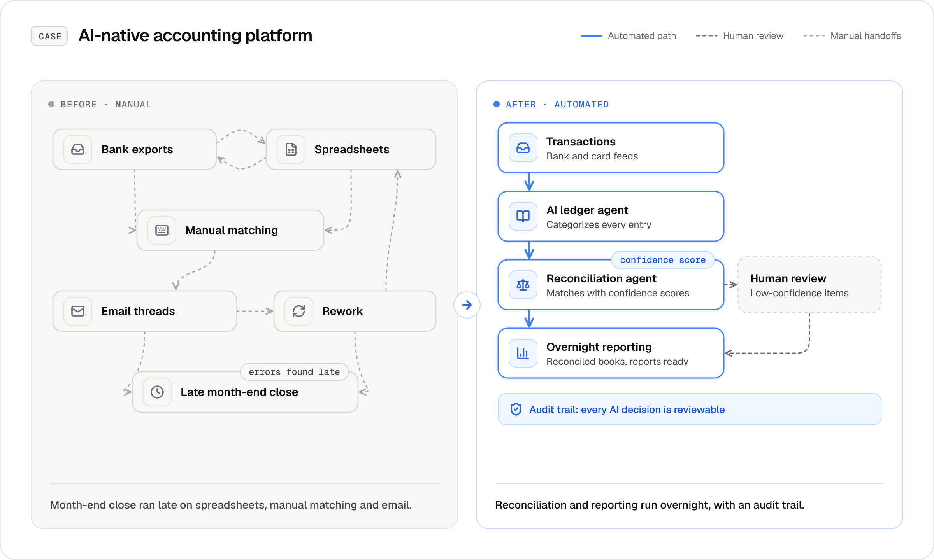
Task: Click the 'Month-end close ran late' caption
Action: (x=231, y=505)
